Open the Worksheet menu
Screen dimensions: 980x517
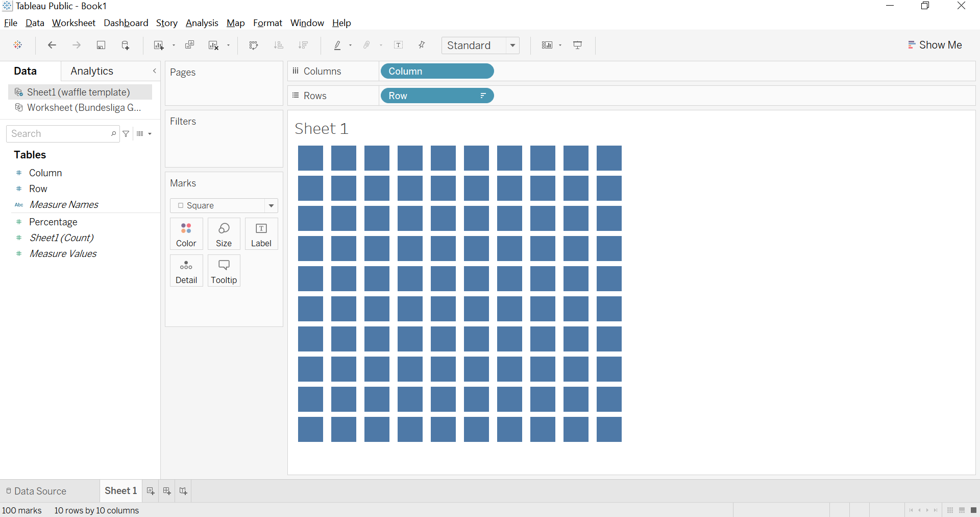coord(73,23)
